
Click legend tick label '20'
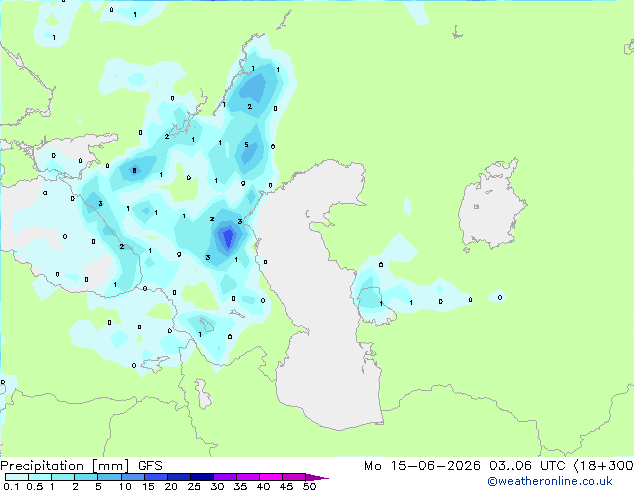coord(171,486)
